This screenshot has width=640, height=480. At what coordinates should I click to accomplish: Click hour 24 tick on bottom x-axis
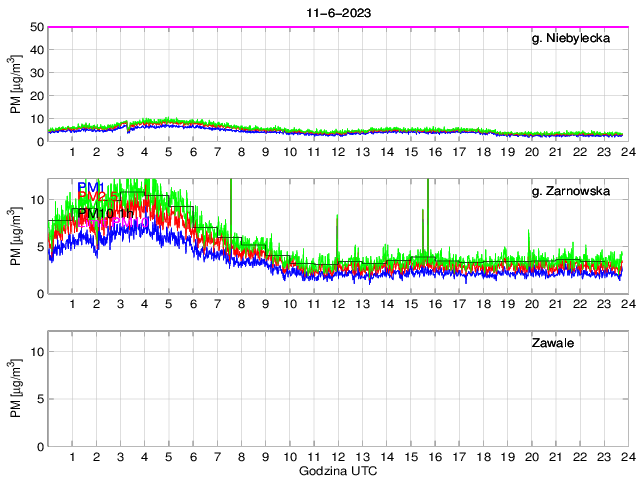[626, 457]
